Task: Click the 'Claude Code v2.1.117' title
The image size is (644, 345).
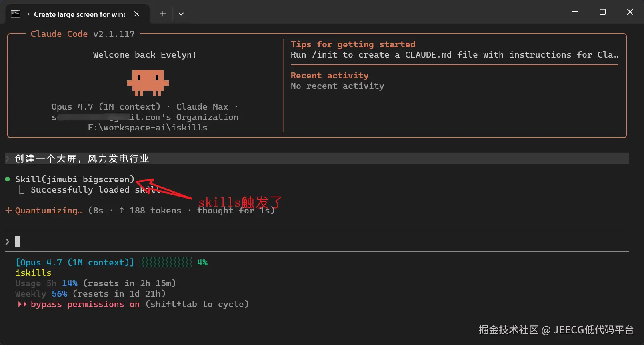Action: (83, 34)
